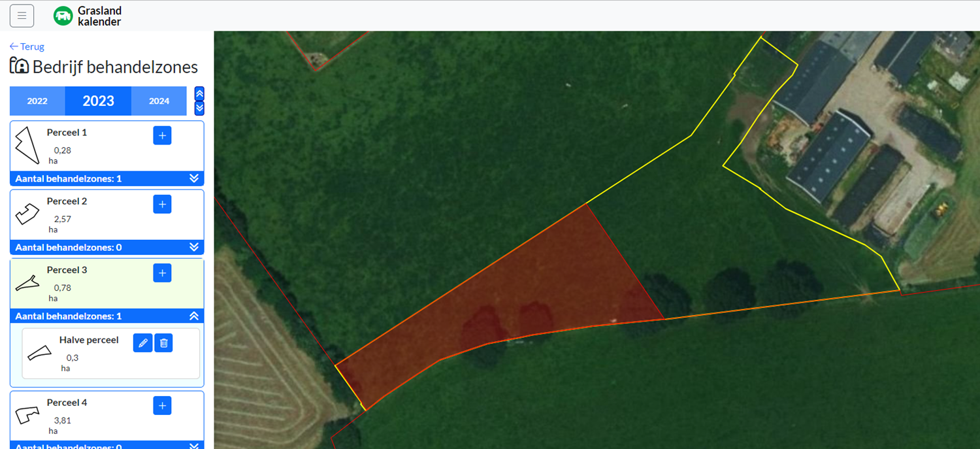
Task: Expand all parcels with double-down arrow
Action: point(200,108)
